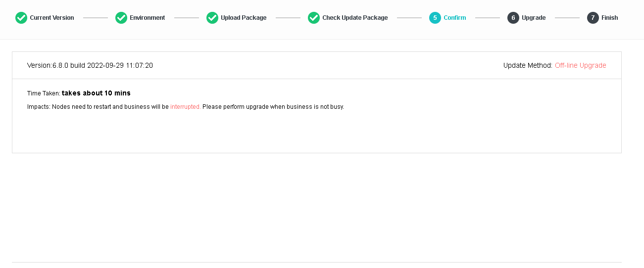Jump to the Upgrade step label
Viewport: 644px width, 268px height.
534,18
